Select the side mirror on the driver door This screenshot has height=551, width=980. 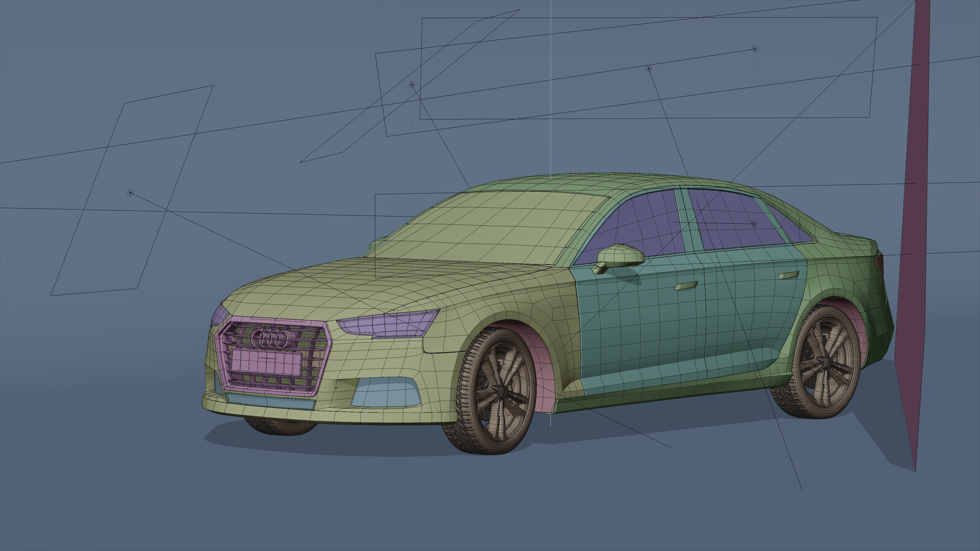click(619, 257)
